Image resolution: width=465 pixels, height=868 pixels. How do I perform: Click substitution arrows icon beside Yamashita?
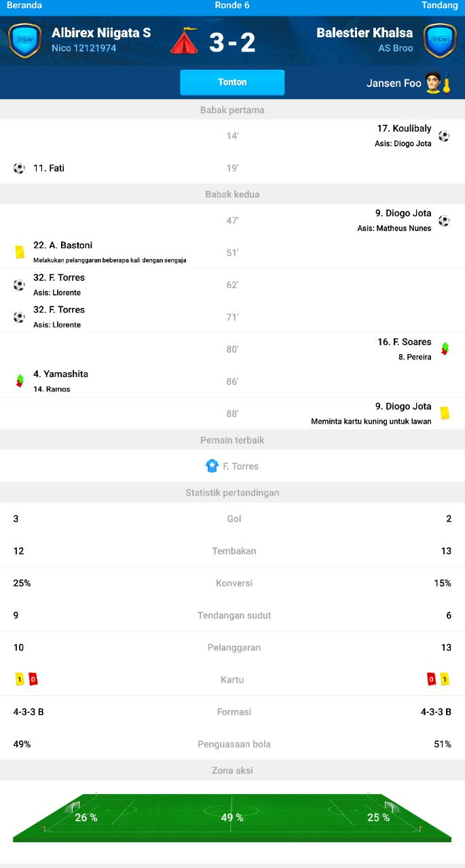20,381
